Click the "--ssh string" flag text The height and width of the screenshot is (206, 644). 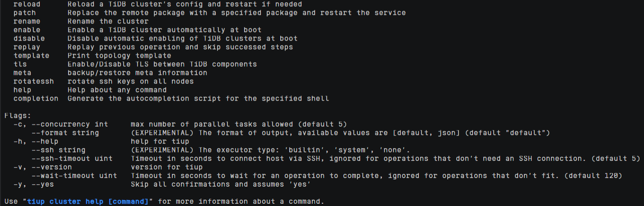pyautogui.click(x=58, y=150)
